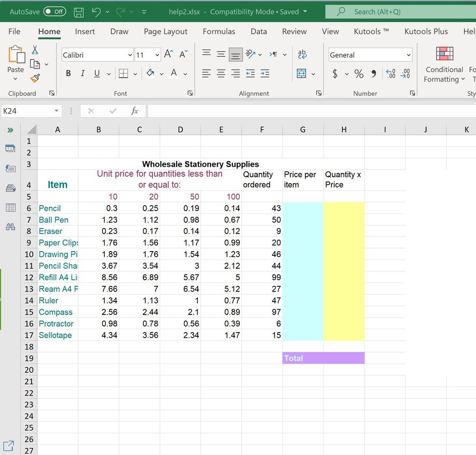Click the Increase Decimal icon

coord(391,74)
